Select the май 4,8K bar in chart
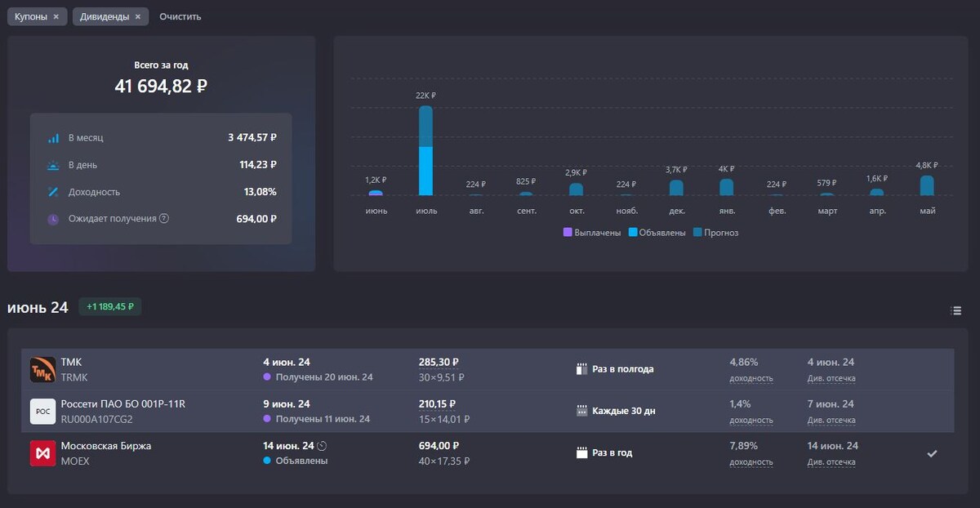 pos(927,185)
